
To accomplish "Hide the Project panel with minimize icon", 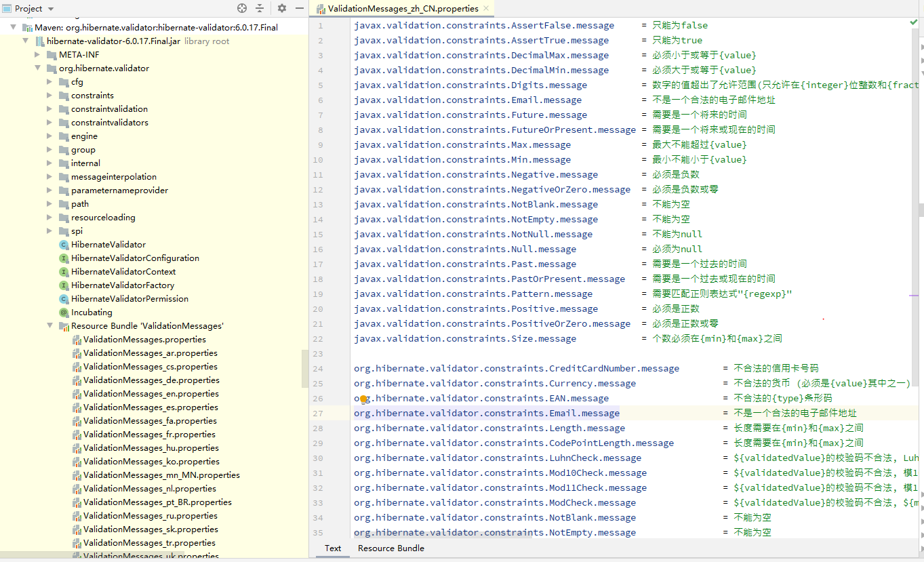I will point(299,8).
